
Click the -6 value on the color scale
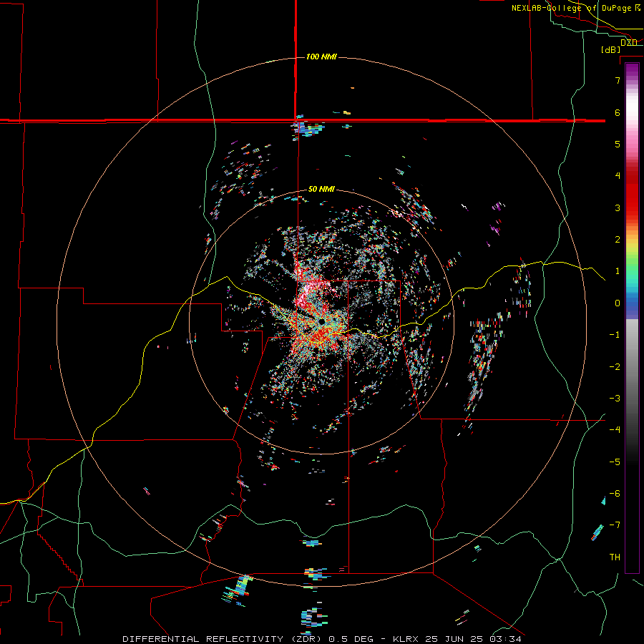tap(615, 494)
